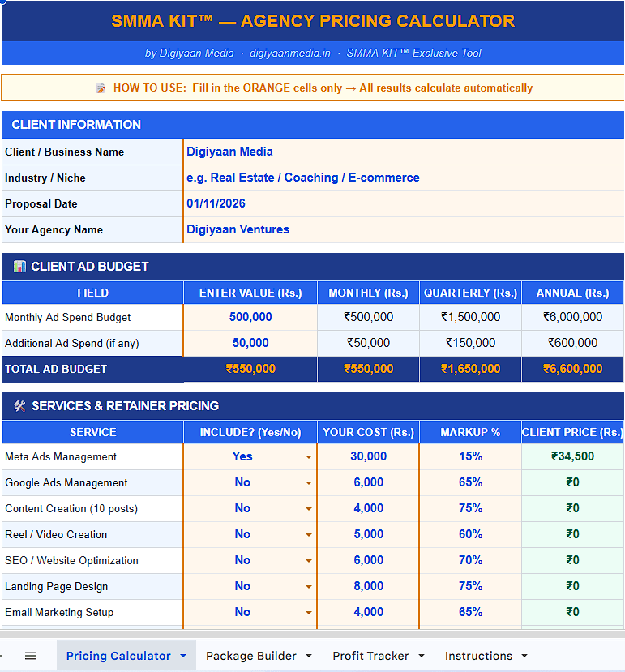Viewport: 625px width, 672px height.
Task: Open Include dropdown for Content Creation
Action: 309,509
